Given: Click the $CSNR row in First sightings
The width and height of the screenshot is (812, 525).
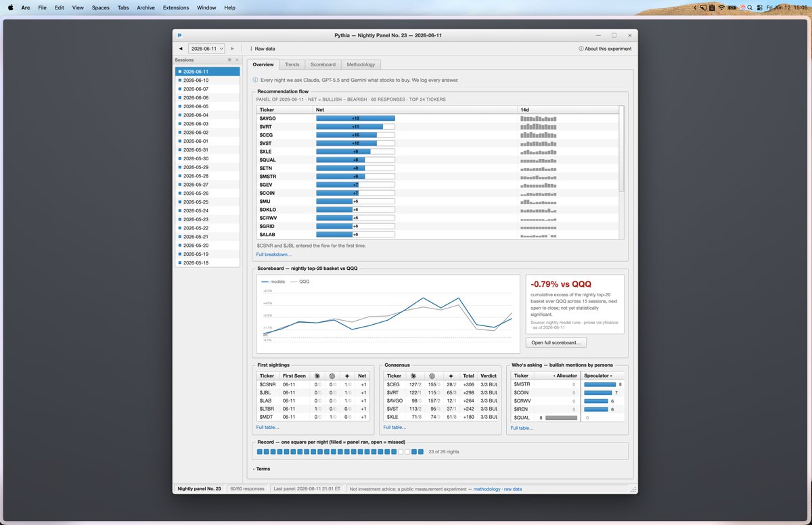Looking at the screenshot, I should [x=313, y=384].
